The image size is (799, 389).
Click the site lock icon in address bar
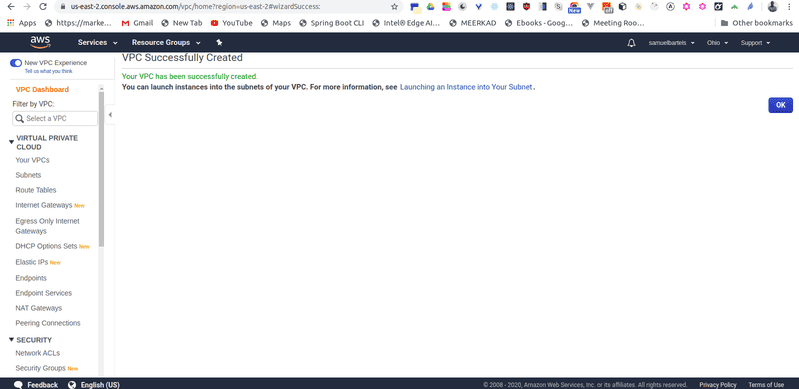pyautogui.click(x=63, y=7)
